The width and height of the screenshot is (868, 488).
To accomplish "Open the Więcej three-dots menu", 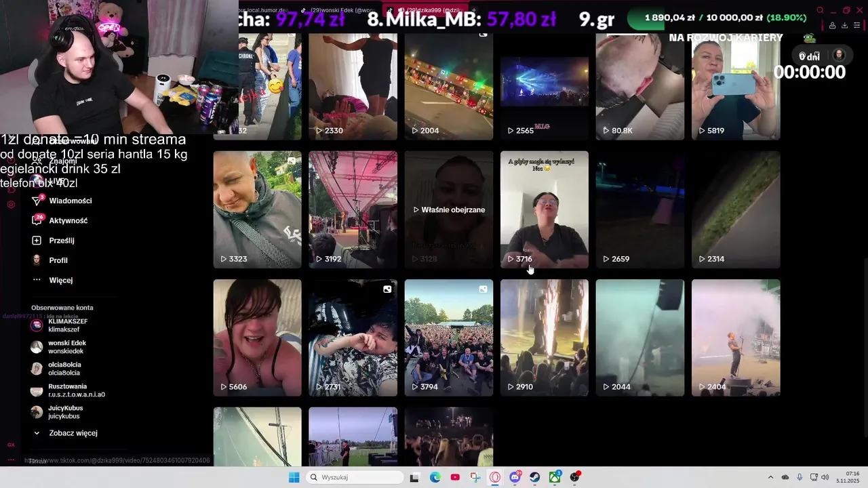I will (x=37, y=280).
